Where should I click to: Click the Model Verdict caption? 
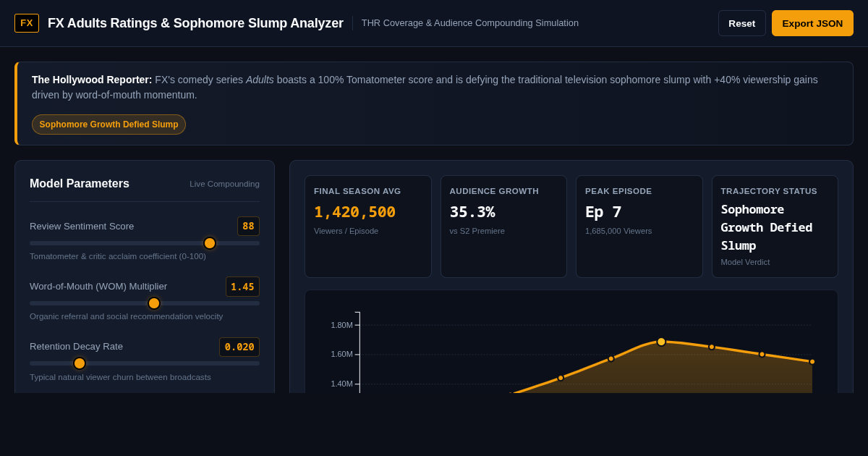pos(745,262)
